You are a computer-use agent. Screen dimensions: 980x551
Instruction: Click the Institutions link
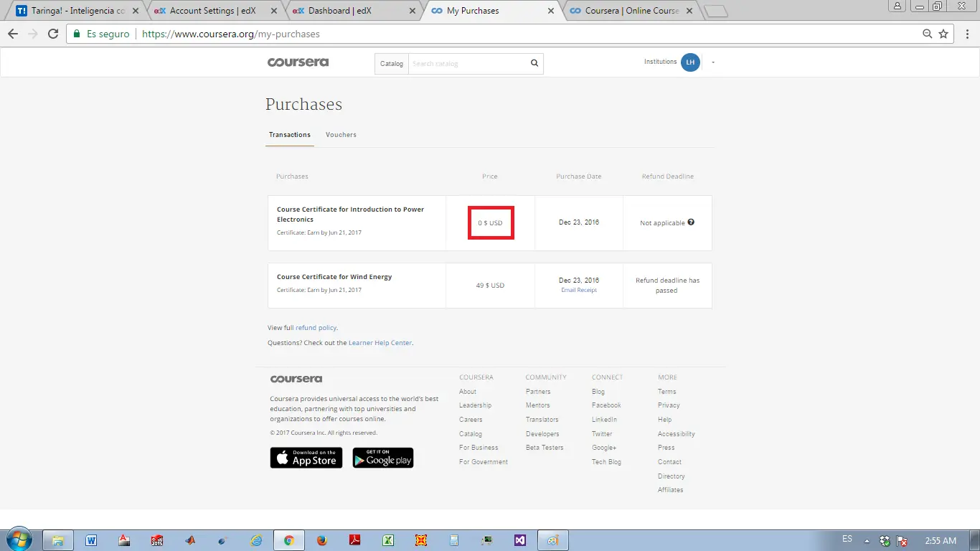[x=660, y=62]
